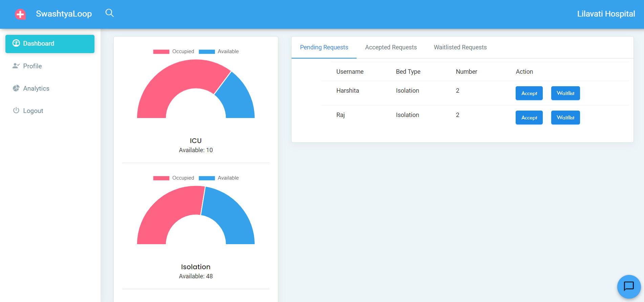644x302 pixels.
Task: Click the Number column header
Action: click(466, 72)
